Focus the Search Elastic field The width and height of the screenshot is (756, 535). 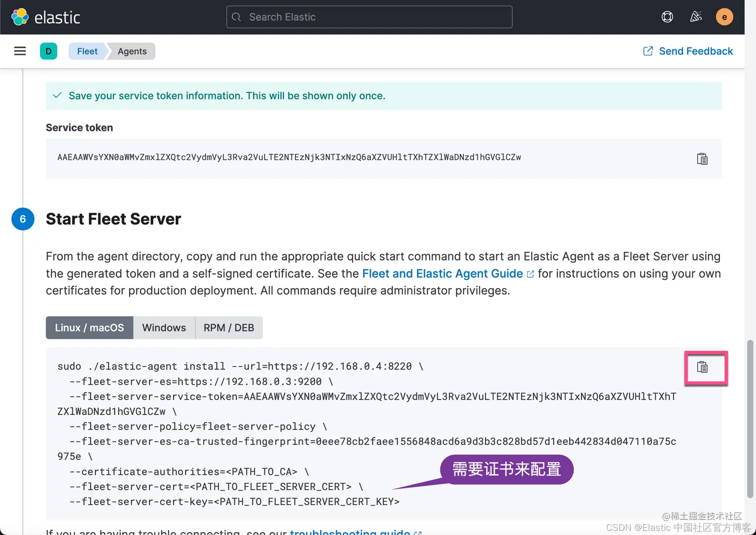[x=369, y=17]
